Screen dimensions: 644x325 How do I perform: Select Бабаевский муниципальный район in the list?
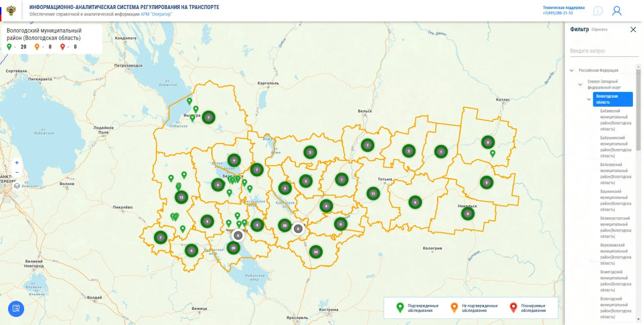tap(615, 120)
